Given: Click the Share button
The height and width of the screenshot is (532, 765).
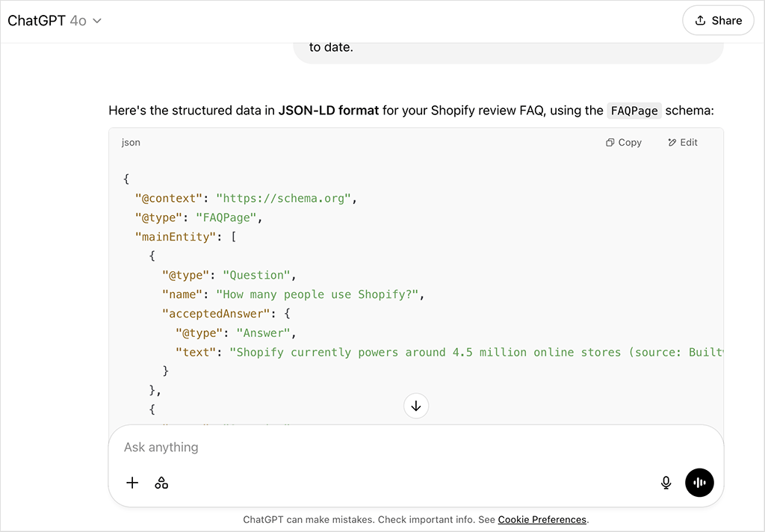Looking at the screenshot, I should point(718,20).
